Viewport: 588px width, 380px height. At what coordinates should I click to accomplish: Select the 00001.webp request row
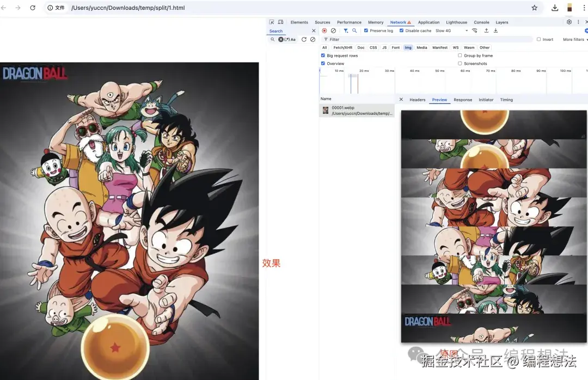[x=357, y=111]
